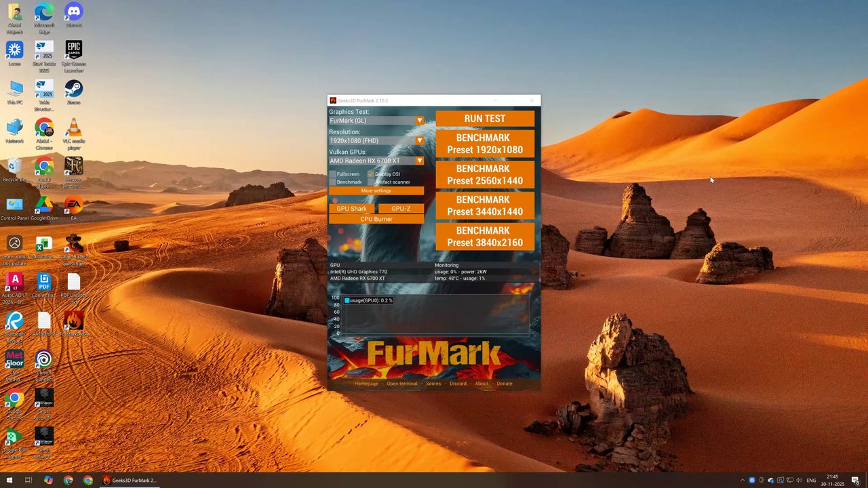This screenshot has width=868, height=488.
Task: Select the Excel shortcut on the desktop
Action: click(44, 247)
